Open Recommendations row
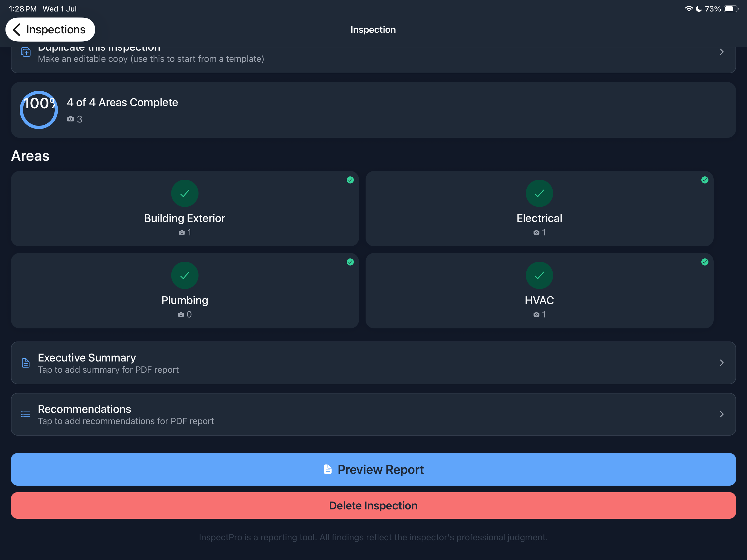The image size is (747, 560). 373,414
